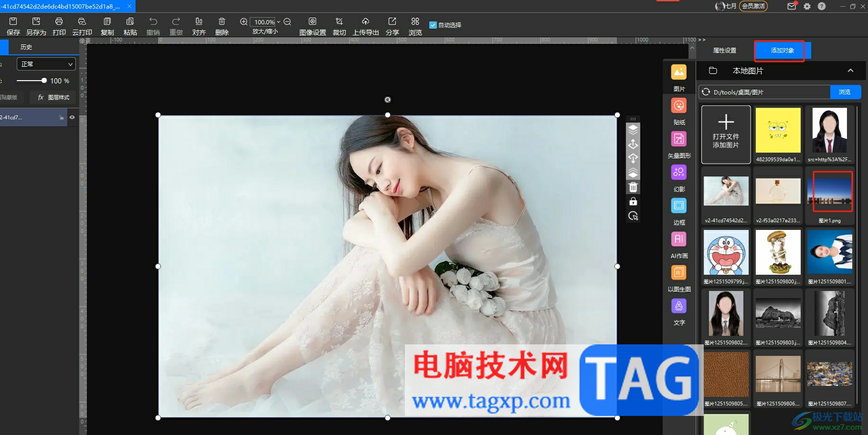Viewport: 868px width, 435px height.
Task: Collapse the Local Pictures (本地图片) section
Action: pos(850,71)
